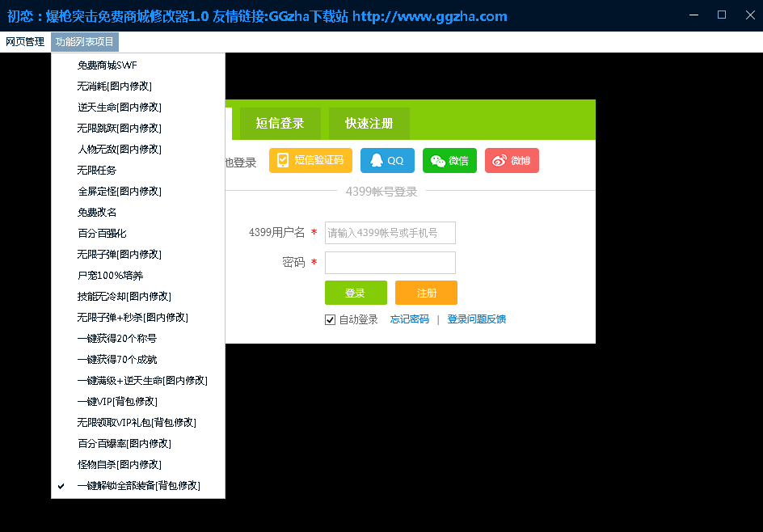This screenshot has height=532, width=763.
Task: Log in via 短信验证码 button
Action: (310, 161)
